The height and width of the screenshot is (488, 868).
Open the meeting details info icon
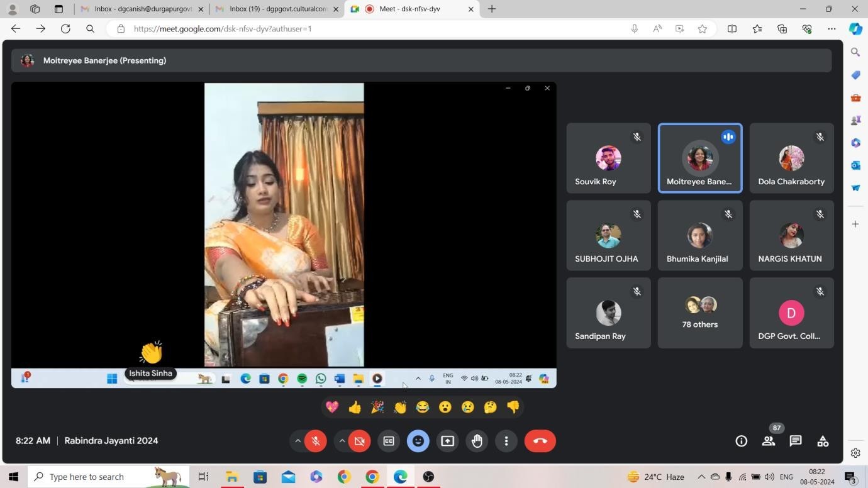coord(741,441)
